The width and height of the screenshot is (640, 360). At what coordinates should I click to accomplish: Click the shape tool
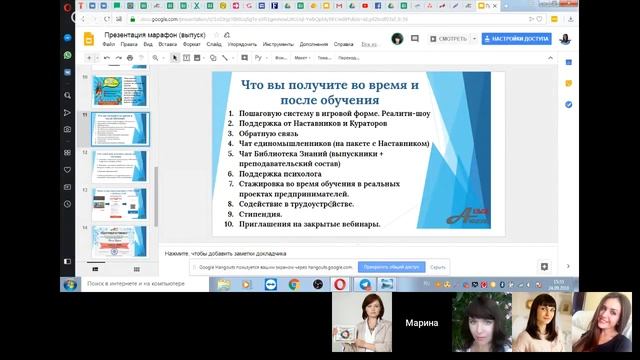(x=213, y=58)
